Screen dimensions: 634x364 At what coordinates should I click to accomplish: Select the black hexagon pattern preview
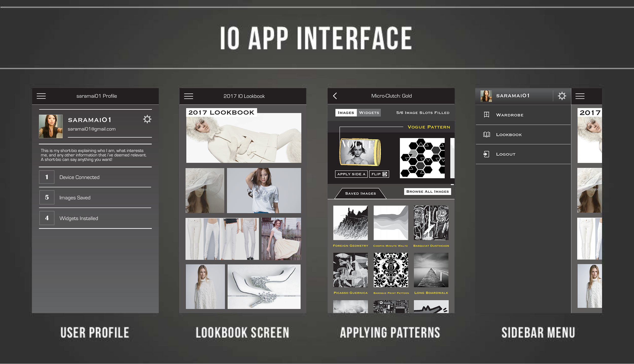(x=422, y=158)
